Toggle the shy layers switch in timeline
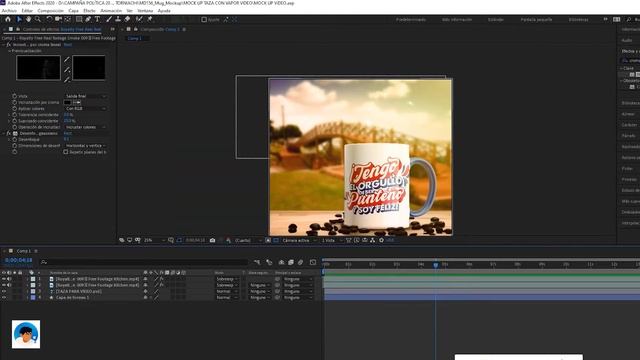Image resolution: width=640 pixels, height=360 pixels. tap(281, 262)
